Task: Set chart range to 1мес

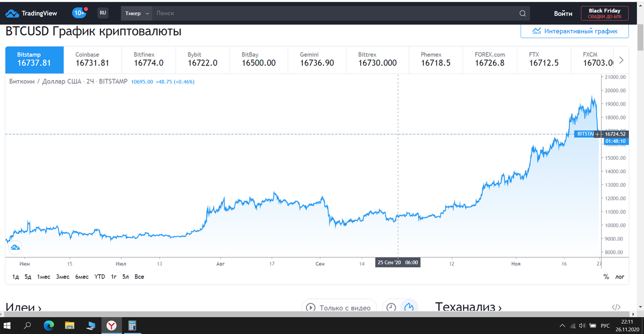Action: [x=43, y=277]
